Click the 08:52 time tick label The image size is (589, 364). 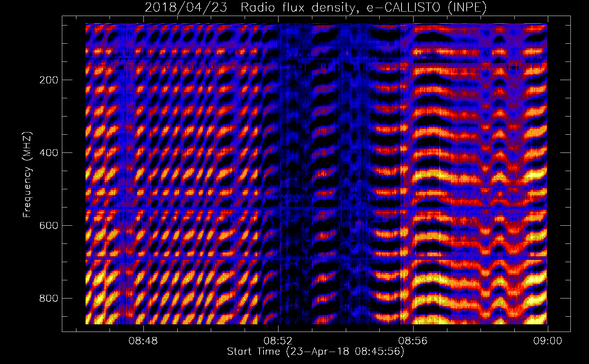click(278, 341)
